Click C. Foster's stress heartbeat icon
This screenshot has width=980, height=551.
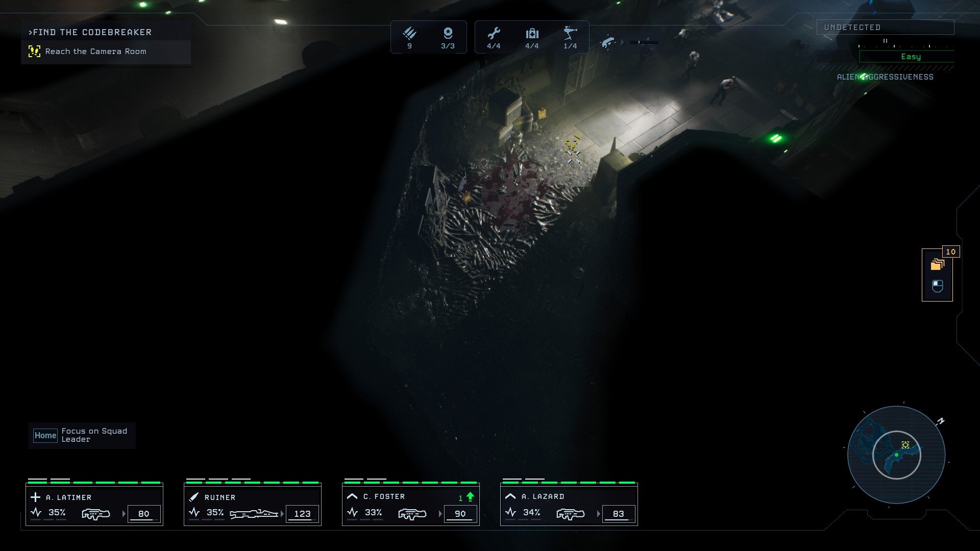(x=353, y=512)
